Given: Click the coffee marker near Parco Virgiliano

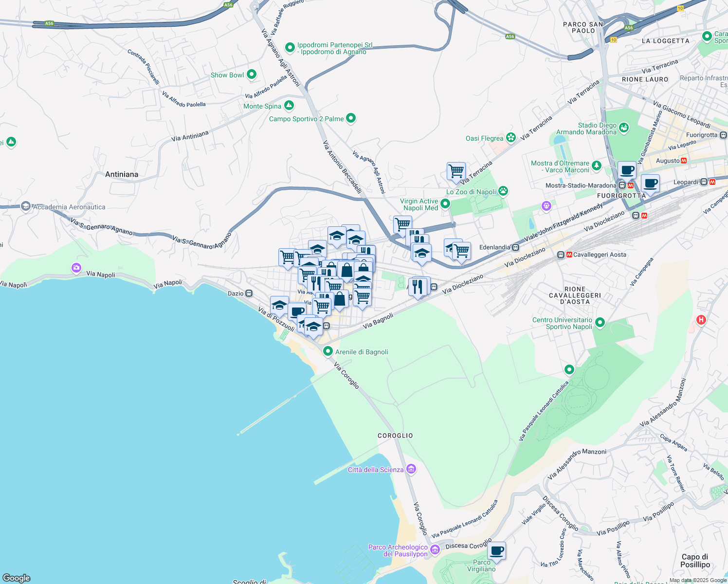Looking at the screenshot, I should 496,552.
